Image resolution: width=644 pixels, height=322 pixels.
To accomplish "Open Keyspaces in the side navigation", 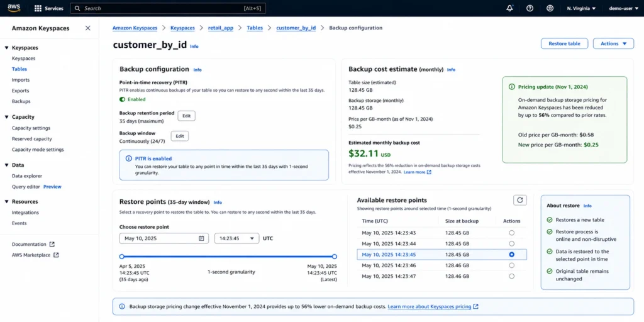I will pos(23,58).
